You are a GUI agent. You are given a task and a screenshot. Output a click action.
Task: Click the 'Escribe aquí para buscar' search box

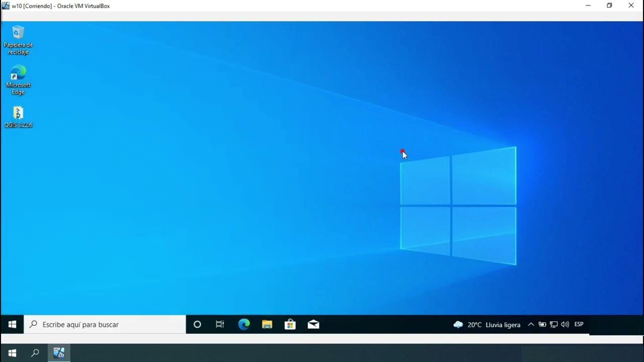pyautogui.click(x=105, y=324)
